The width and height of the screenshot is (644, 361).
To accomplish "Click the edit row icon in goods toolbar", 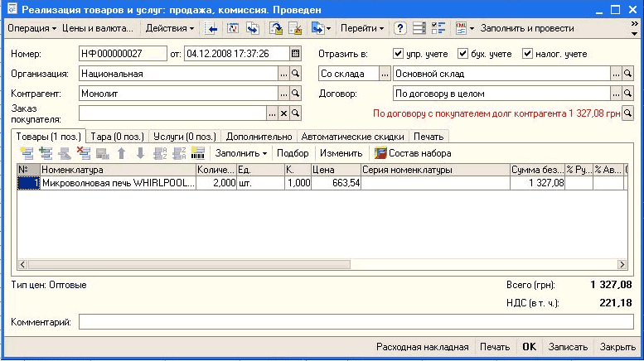I will [x=65, y=153].
